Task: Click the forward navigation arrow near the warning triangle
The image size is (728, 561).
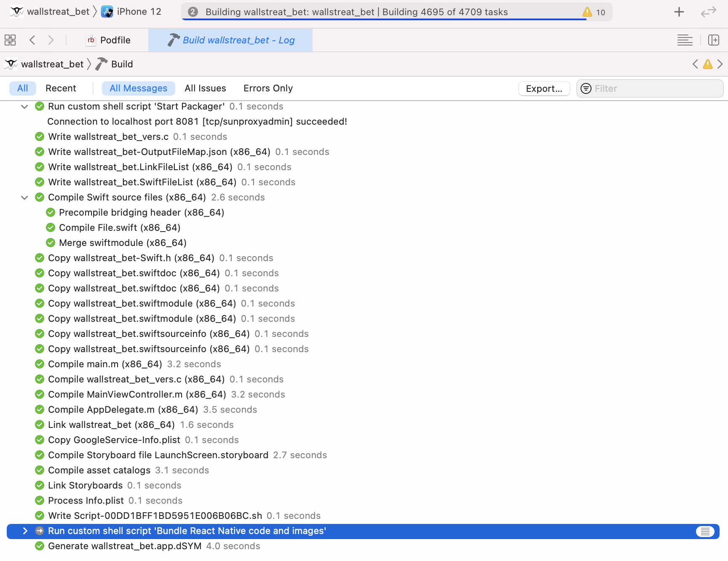Action: point(720,64)
